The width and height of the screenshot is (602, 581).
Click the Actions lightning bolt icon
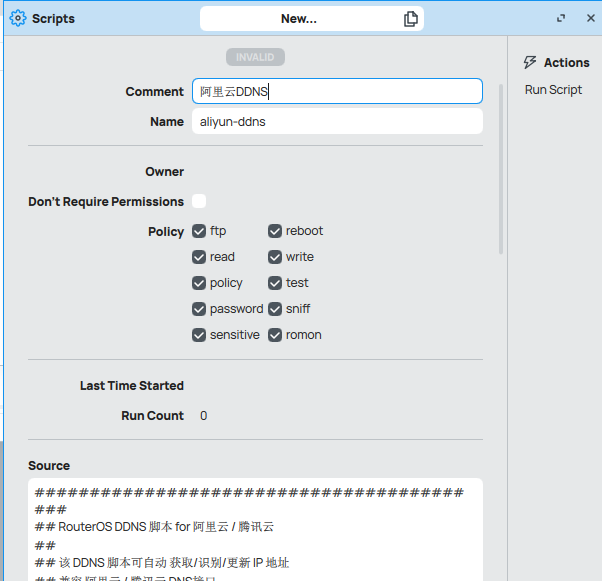click(530, 62)
